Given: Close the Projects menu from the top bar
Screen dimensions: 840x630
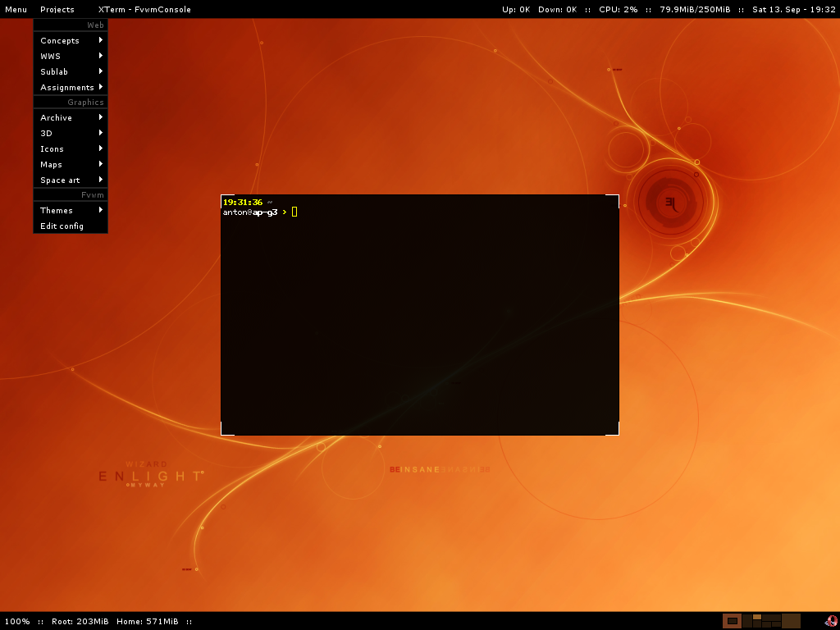Looking at the screenshot, I should coord(57,10).
